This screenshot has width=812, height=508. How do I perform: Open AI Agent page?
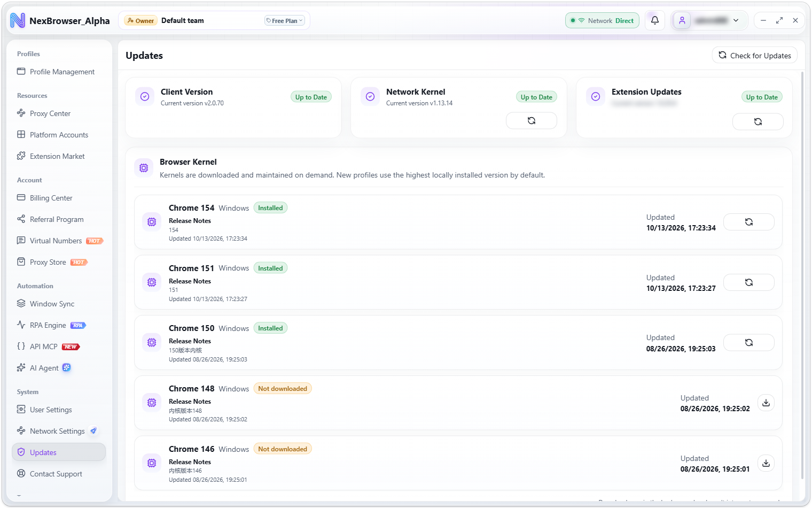click(59, 368)
